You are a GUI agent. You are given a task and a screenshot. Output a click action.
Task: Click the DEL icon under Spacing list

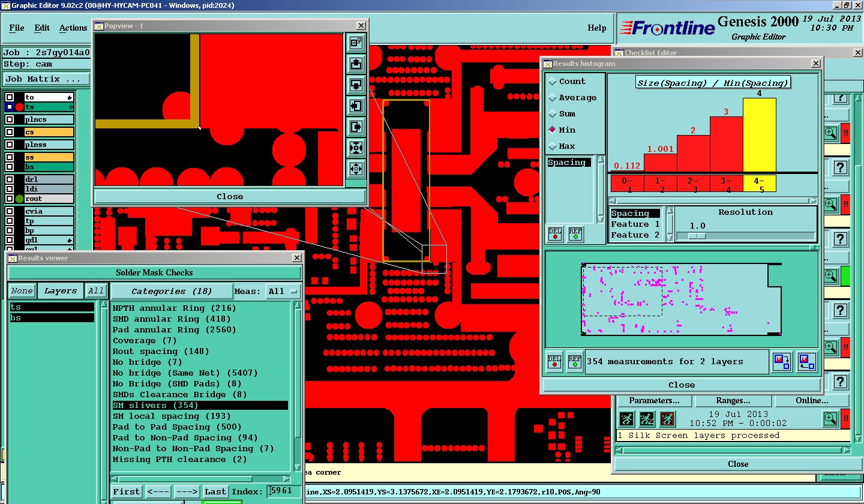[555, 234]
